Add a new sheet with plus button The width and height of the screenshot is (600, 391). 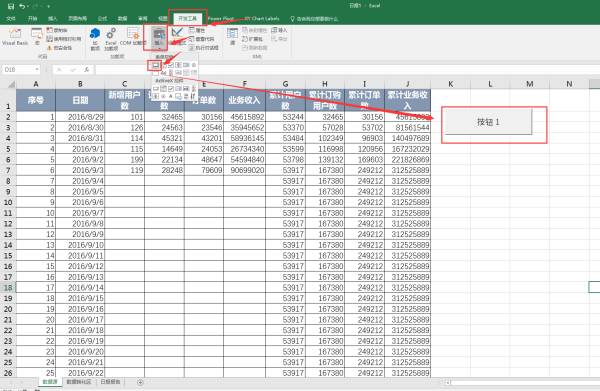(x=140, y=382)
